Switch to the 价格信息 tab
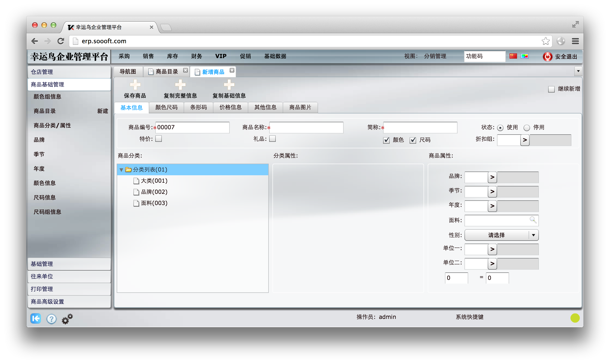The image size is (610, 364). point(231,107)
